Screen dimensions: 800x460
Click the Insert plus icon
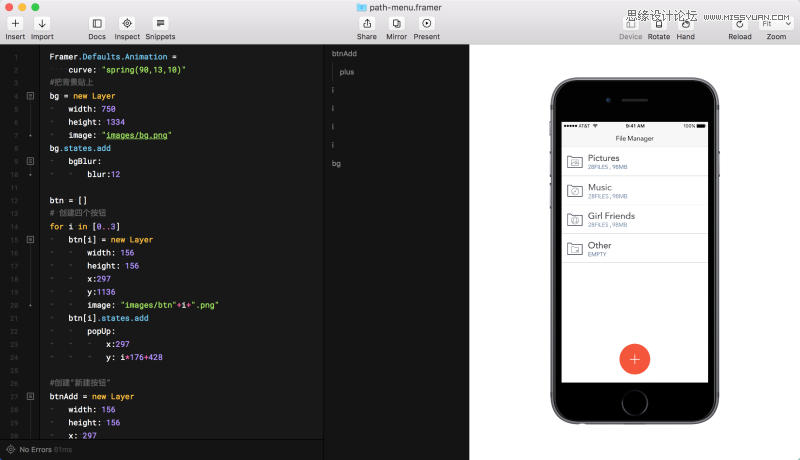point(15,23)
